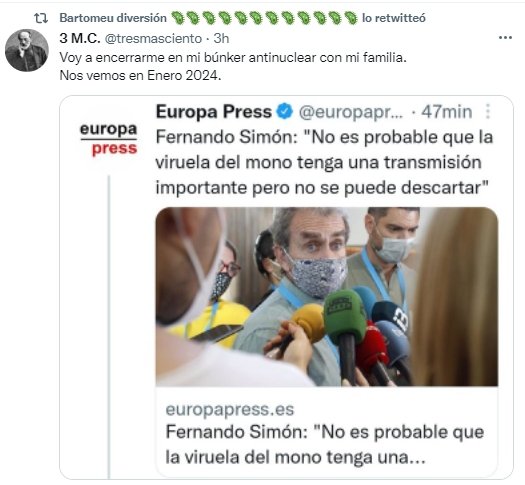Click the Europa Press account name
Viewport: 525px width, 485px height.
(214, 112)
